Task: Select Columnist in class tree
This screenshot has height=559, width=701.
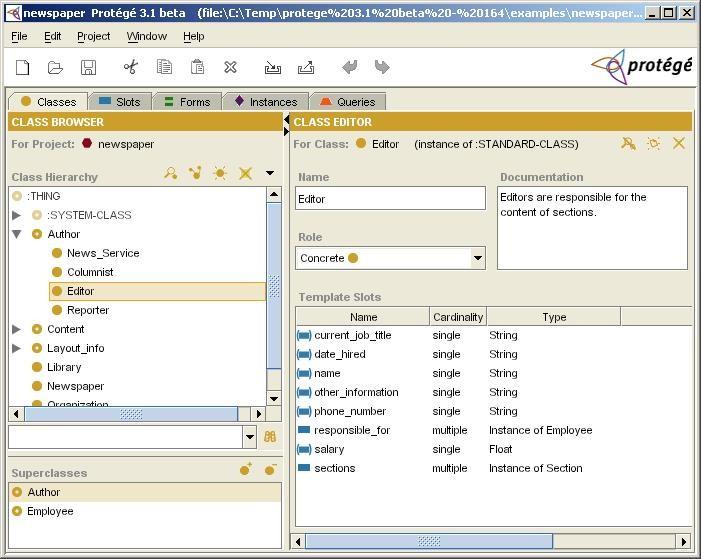Action: (90, 272)
